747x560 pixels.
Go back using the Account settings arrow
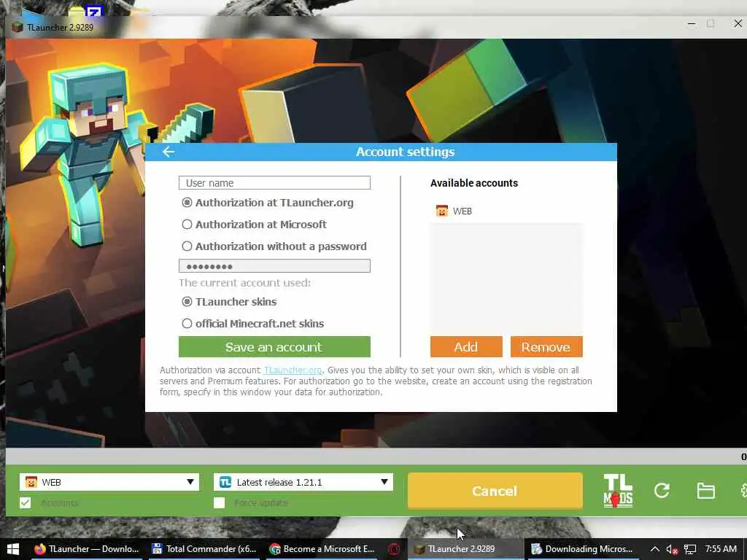point(169,152)
